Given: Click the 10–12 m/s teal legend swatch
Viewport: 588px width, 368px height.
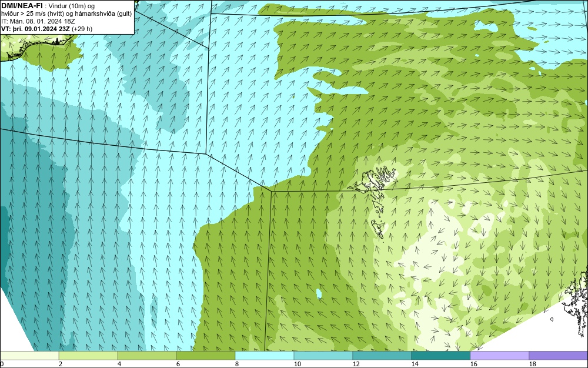Looking at the screenshot, I should tap(323, 356).
